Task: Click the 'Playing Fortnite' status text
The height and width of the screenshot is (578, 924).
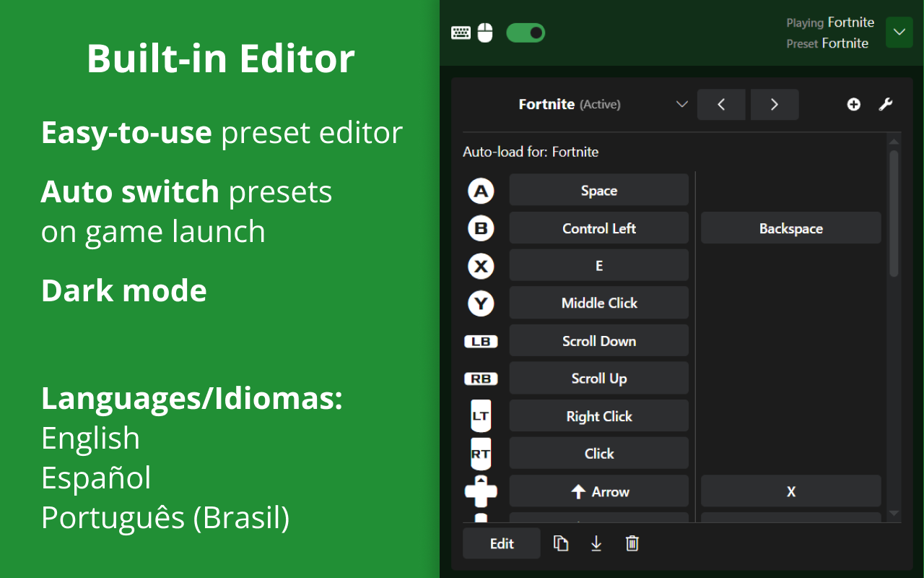Action: point(830,22)
